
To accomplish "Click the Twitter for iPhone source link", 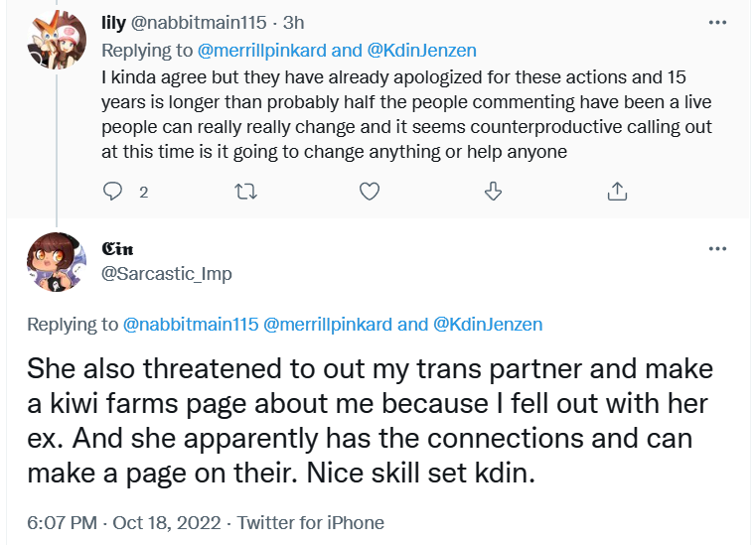I will tap(311, 523).
